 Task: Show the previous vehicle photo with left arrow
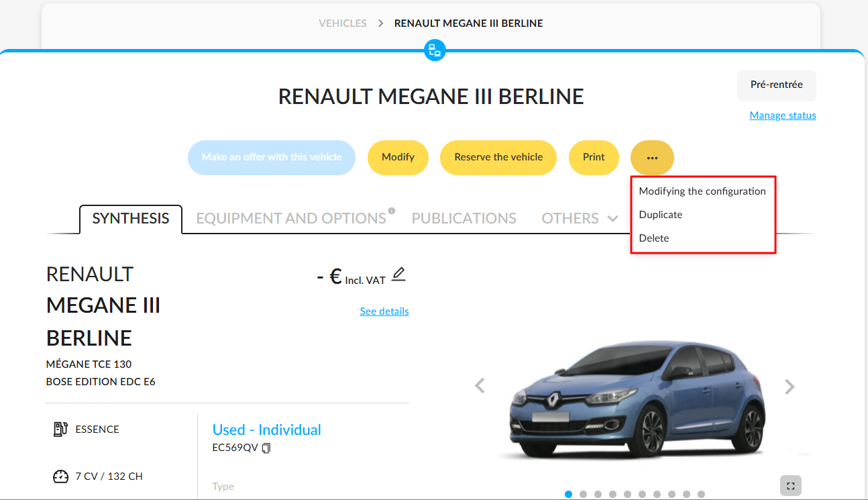click(x=480, y=386)
